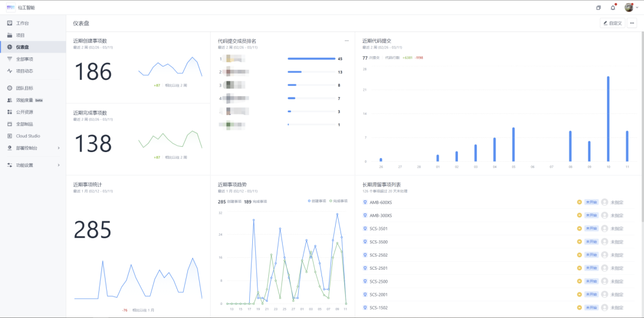Open the notification bell in the header
Viewport: 644px width, 318px height.
tap(612, 8)
